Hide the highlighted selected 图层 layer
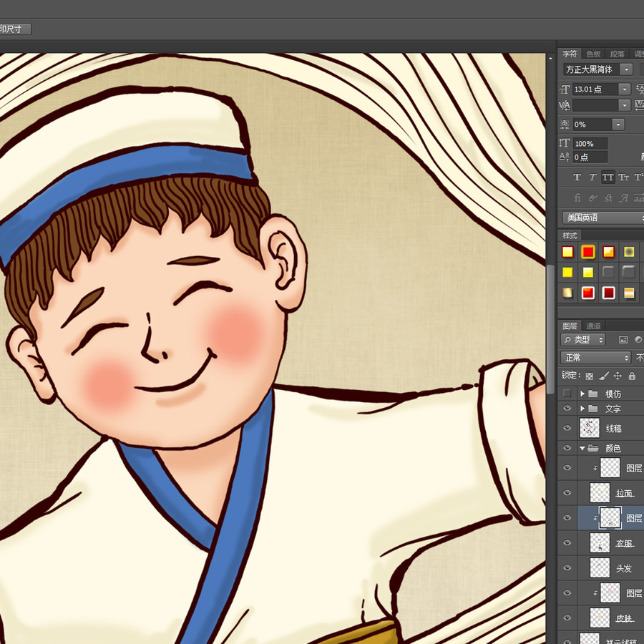Screen dimensions: 644x644 [x=567, y=517]
